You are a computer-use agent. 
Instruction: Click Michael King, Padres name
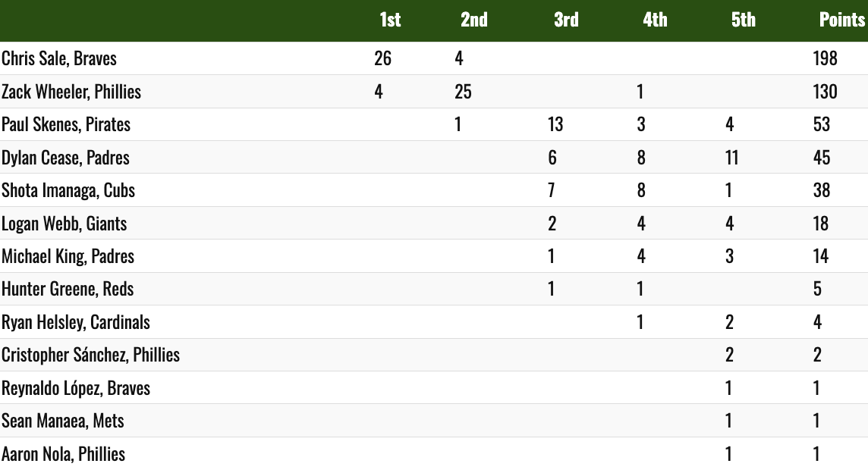(68, 256)
